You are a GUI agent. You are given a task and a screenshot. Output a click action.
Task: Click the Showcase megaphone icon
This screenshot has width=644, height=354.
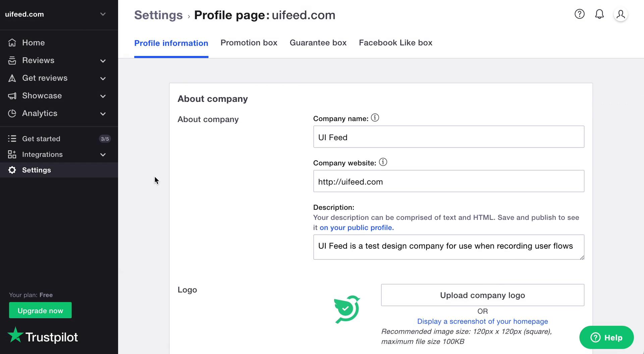pos(12,96)
